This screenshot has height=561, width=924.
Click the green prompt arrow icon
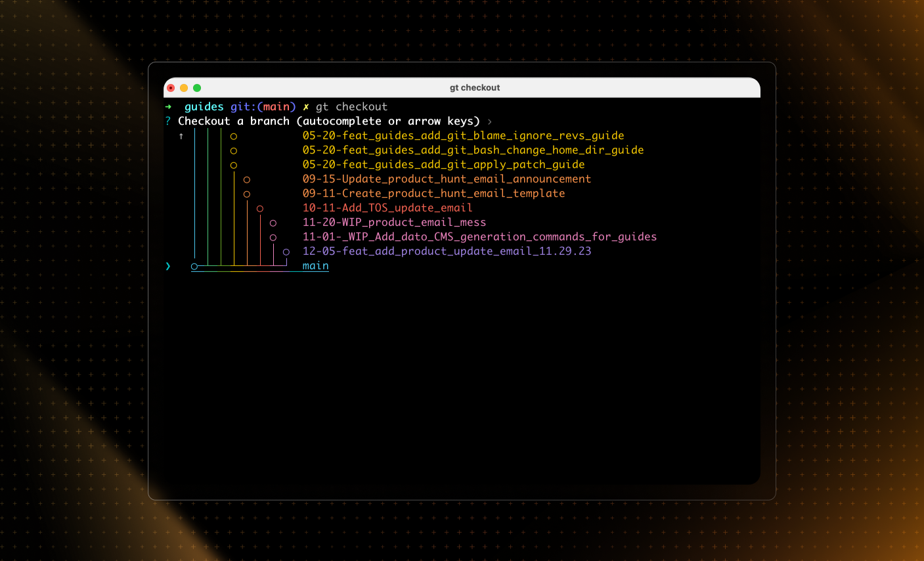[x=168, y=106]
